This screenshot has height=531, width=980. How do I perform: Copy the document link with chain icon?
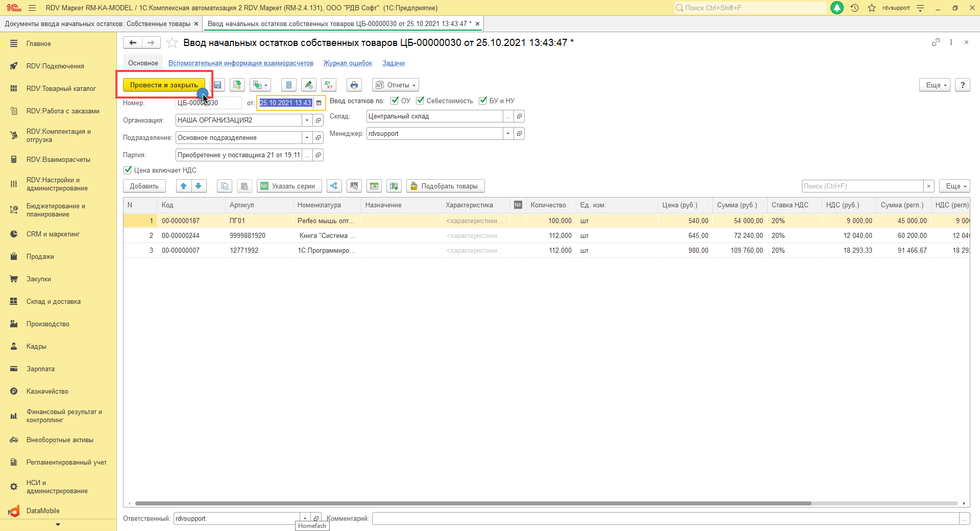[935, 42]
